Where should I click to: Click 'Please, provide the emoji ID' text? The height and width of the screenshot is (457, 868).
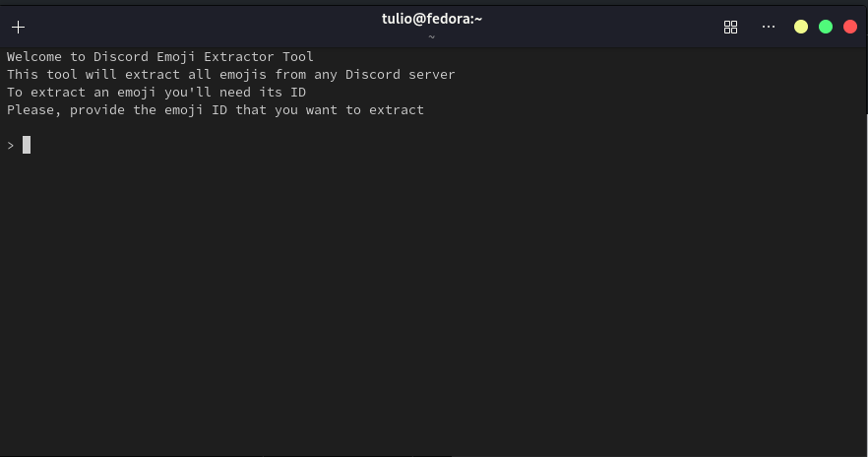pos(117,109)
